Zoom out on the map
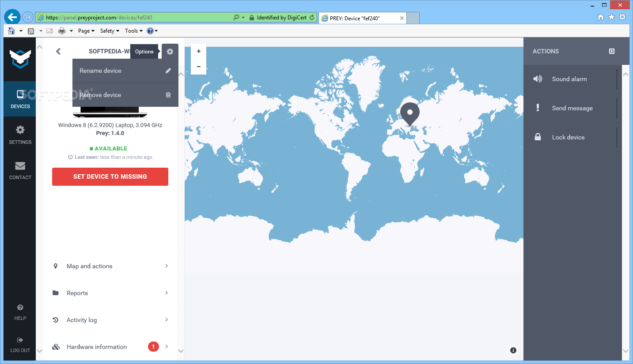The image size is (633, 364). [199, 67]
